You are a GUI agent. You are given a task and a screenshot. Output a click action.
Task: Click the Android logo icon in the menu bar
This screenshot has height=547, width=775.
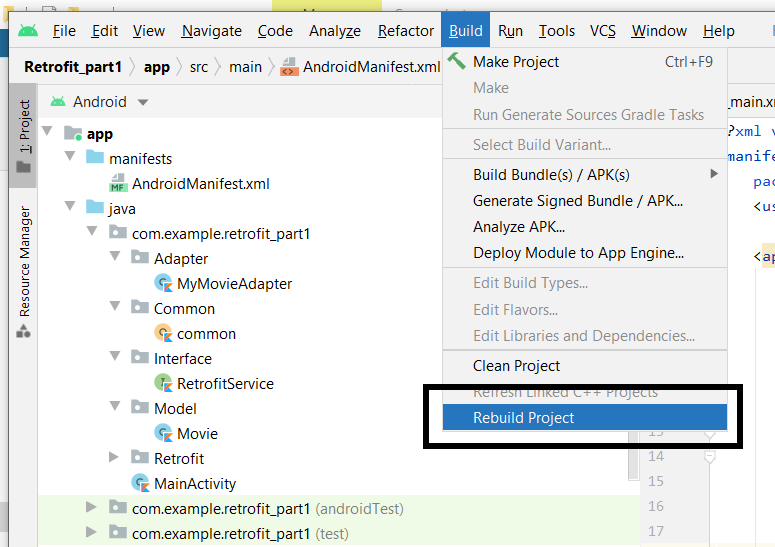[27, 31]
